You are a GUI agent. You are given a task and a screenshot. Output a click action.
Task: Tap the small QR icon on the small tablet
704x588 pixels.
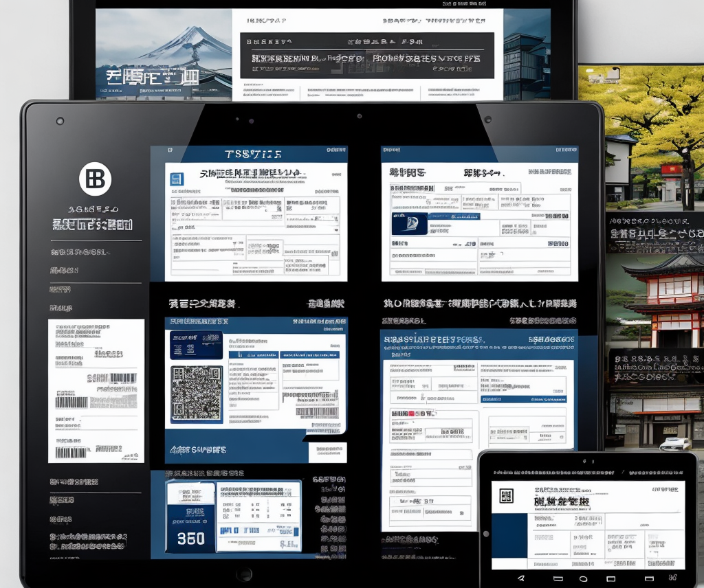pyautogui.click(x=507, y=496)
